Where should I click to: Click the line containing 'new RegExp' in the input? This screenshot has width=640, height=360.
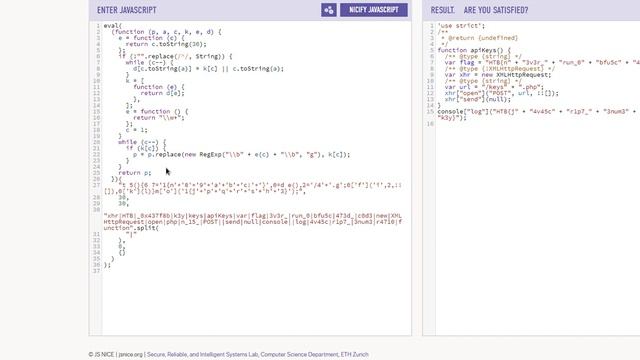tap(241, 154)
